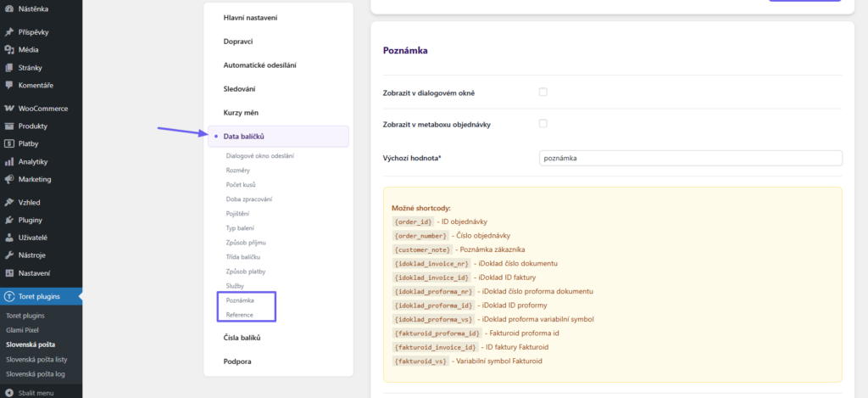Image resolution: width=868 pixels, height=398 pixels.
Task: Go to Rozměry subsection
Action: tap(237, 171)
